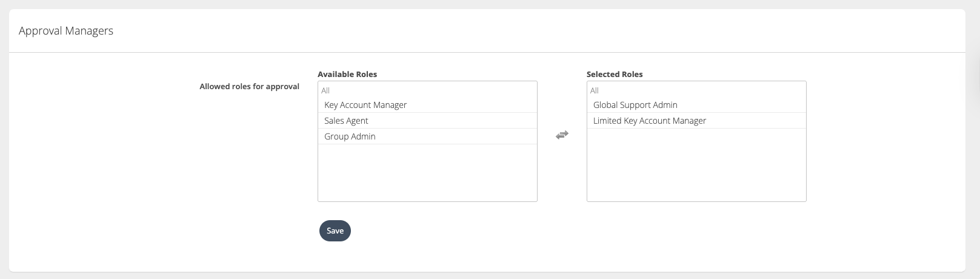Select the Limited Key Account Manager role
This screenshot has height=279, width=980.
tap(649, 121)
